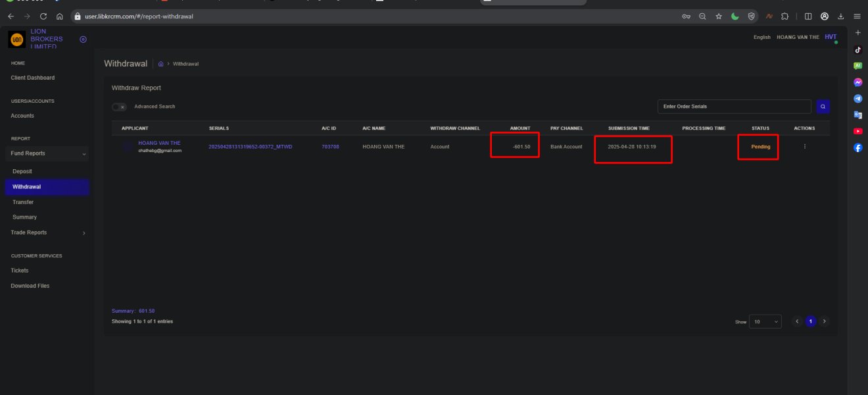Click the Enter Order Serials input field
The image size is (868, 395).
pyautogui.click(x=734, y=106)
